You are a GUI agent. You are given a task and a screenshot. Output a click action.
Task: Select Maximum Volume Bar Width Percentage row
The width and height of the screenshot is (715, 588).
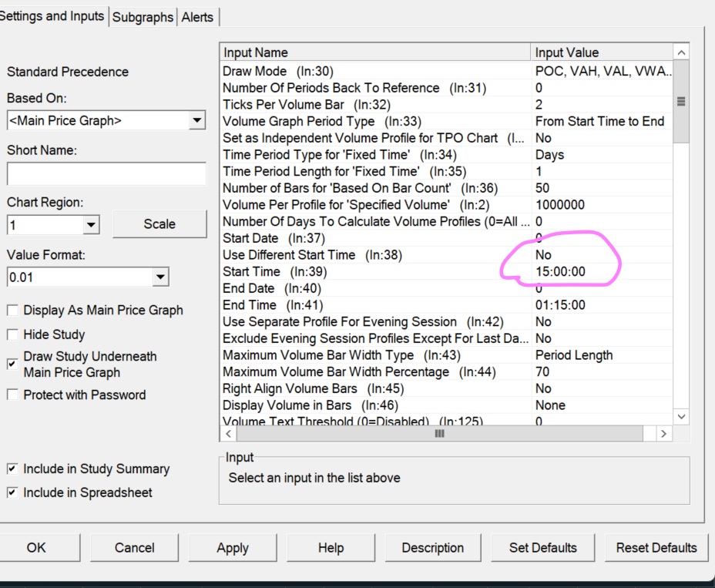coord(446,371)
